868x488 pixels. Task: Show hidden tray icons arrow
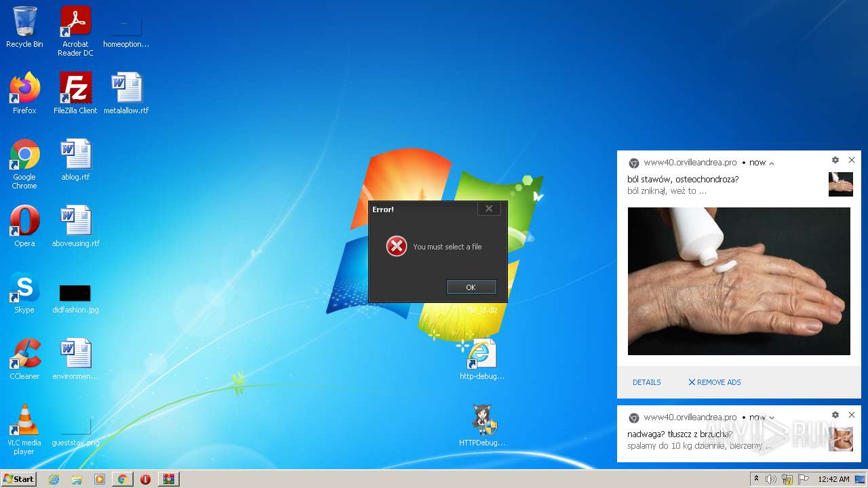coord(757,479)
